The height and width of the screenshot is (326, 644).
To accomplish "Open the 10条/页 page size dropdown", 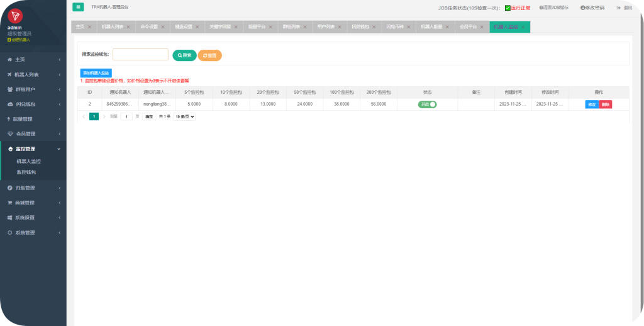I will [x=185, y=117].
